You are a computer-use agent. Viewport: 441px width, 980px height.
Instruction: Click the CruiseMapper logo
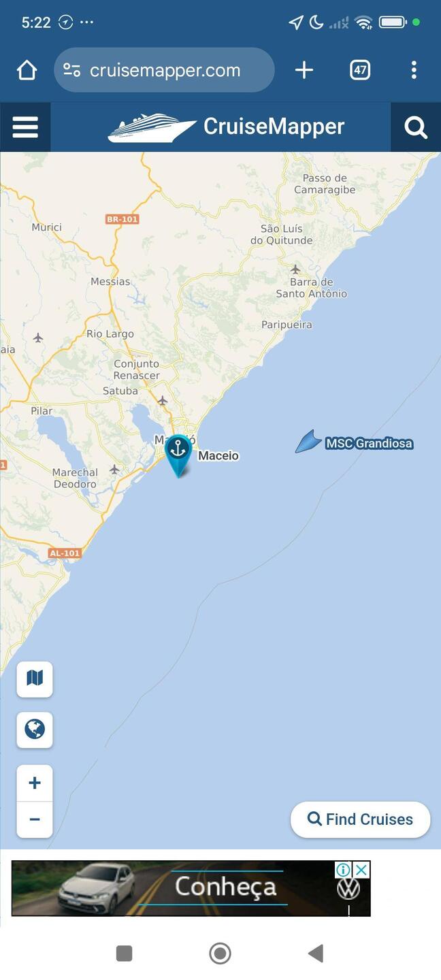tap(227, 127)
